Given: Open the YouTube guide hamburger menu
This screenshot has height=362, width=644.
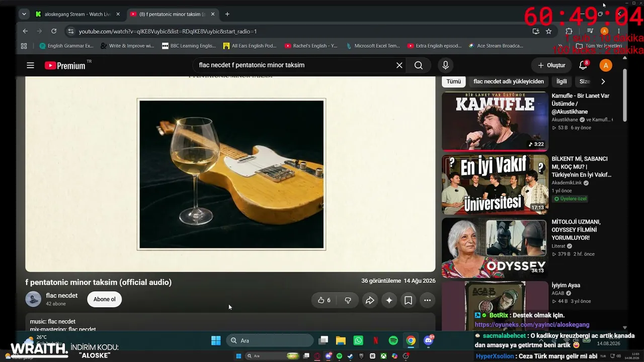Looking at the screenshot, I should pos(30,65).
